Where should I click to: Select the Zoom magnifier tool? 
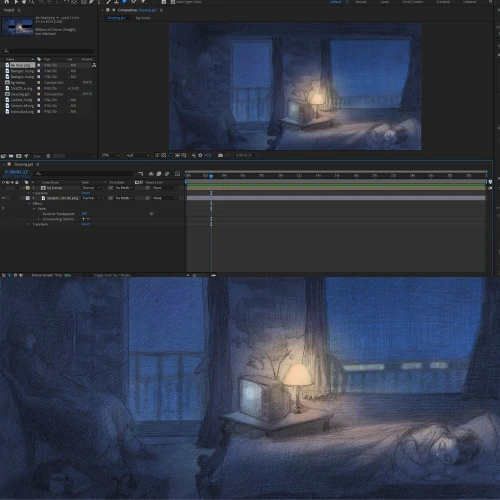(x=32, y=2)
